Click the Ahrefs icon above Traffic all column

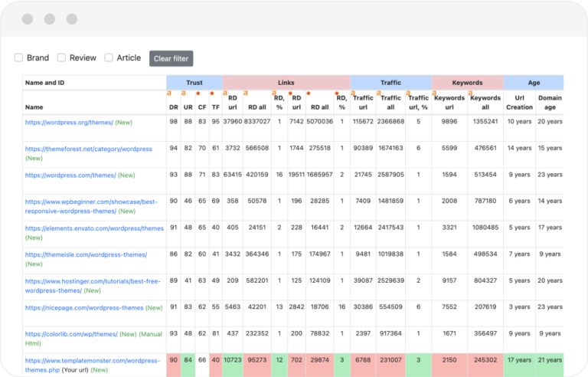[379, 93]
